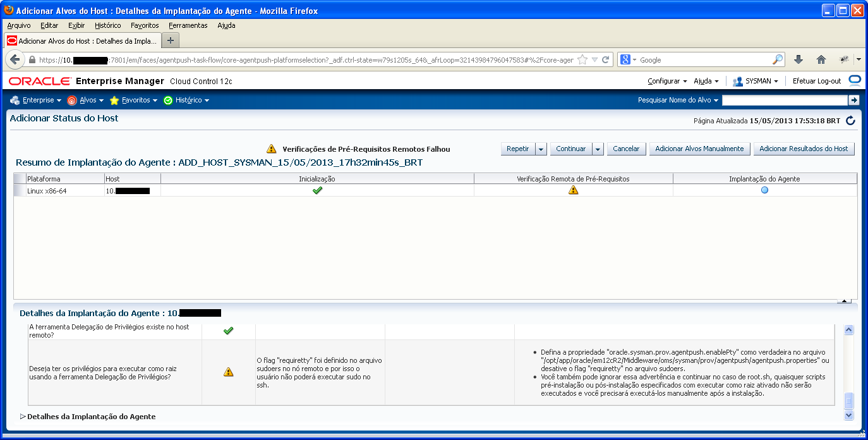
Task: Click Adicionar Alvos Manualmente button
Action: click(699, 149)
